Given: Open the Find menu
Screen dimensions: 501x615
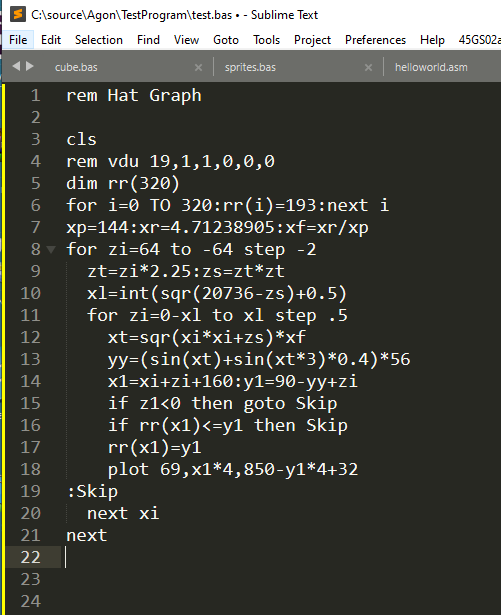Looking at the screenshot, I should [148, 40].
